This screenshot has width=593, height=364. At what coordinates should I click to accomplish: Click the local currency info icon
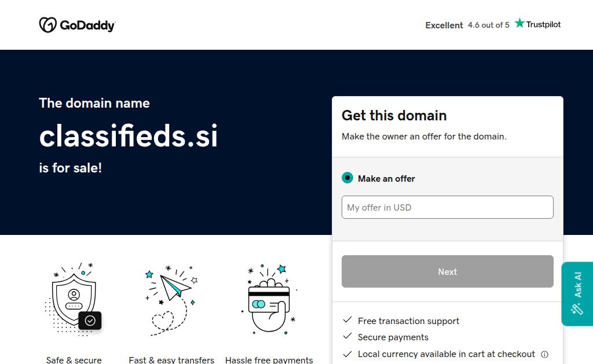544,354
